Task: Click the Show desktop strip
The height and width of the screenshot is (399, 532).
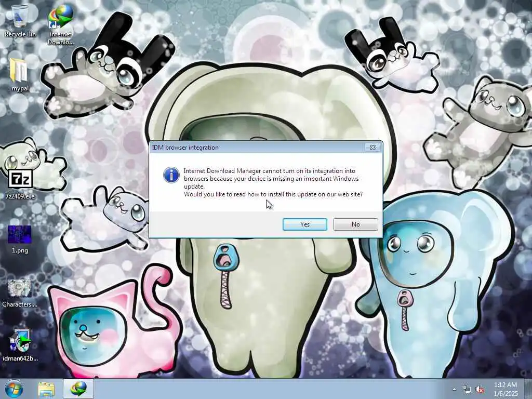Action: click(528, 389)
